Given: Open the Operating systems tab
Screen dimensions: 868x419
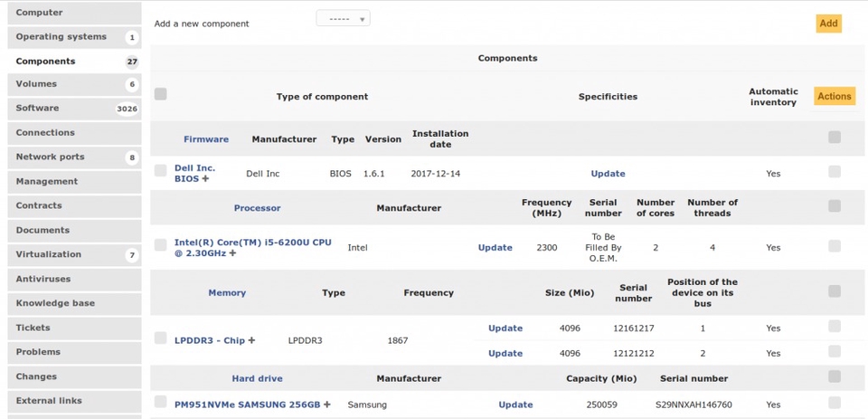Looking at the screenshot, I should pyautogui.click(x=74, y=37).
